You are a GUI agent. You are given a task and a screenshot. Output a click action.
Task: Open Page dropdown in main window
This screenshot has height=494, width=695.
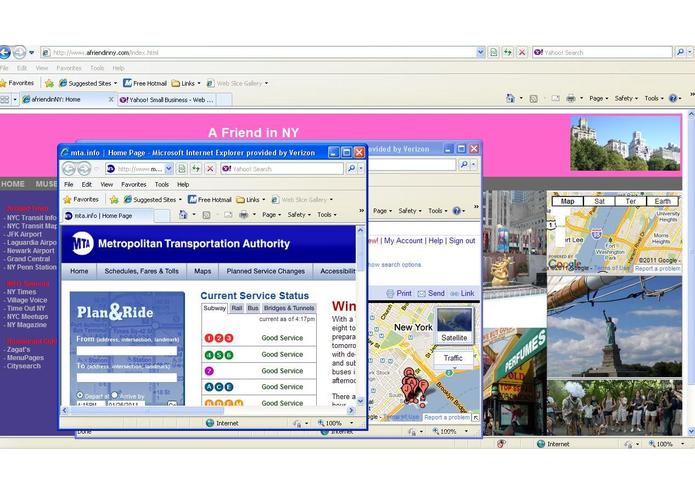click(x=599, y=98)
